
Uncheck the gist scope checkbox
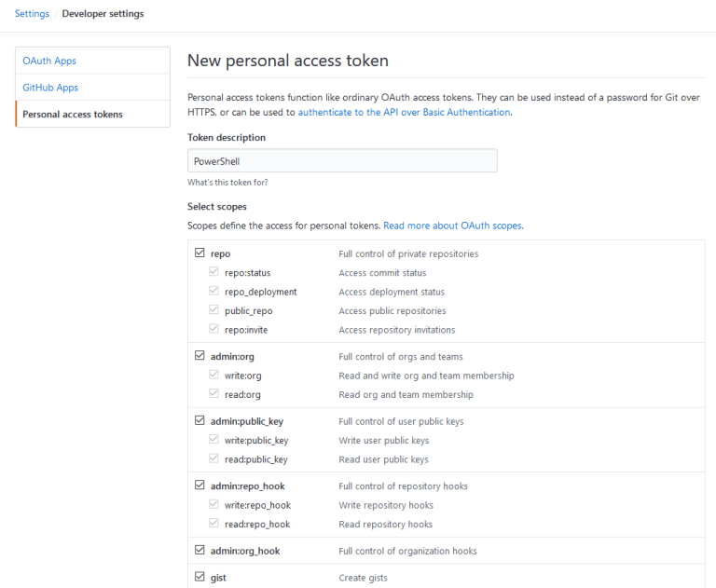click(200, 577)
